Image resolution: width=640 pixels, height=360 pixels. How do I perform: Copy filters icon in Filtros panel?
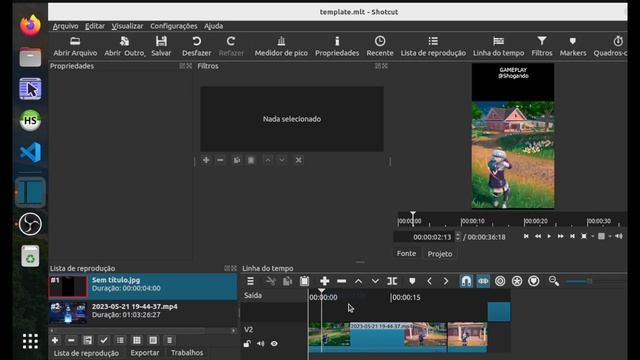tap(236, 160)
